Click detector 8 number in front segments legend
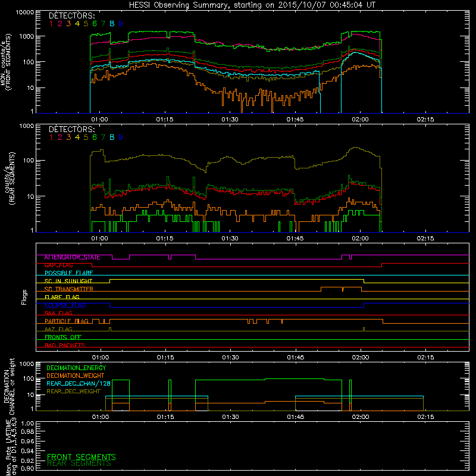Image resolution: width=476 pixels, height=476 pixels. 112,24
